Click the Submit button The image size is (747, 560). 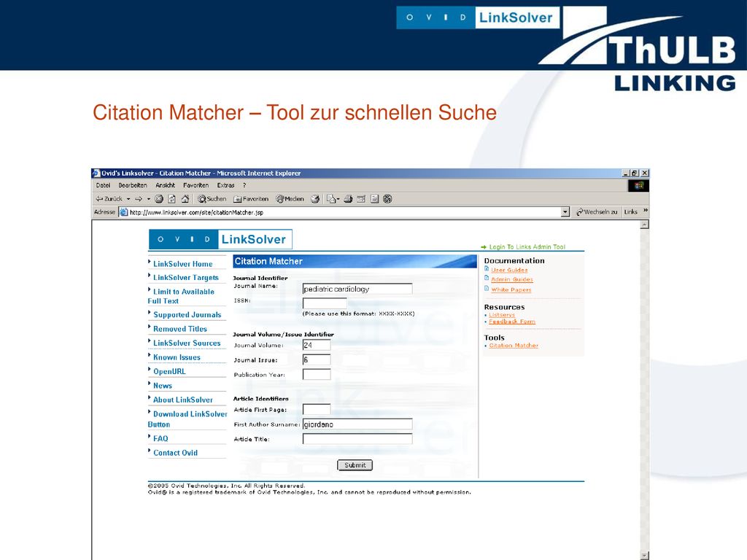tap(355, 465)
